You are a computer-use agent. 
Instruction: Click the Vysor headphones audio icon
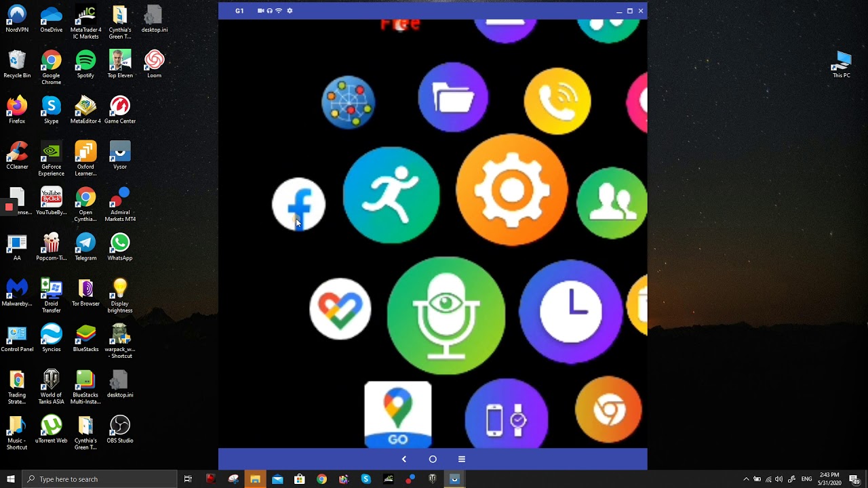pyautogui.click(x=270, y=11)
